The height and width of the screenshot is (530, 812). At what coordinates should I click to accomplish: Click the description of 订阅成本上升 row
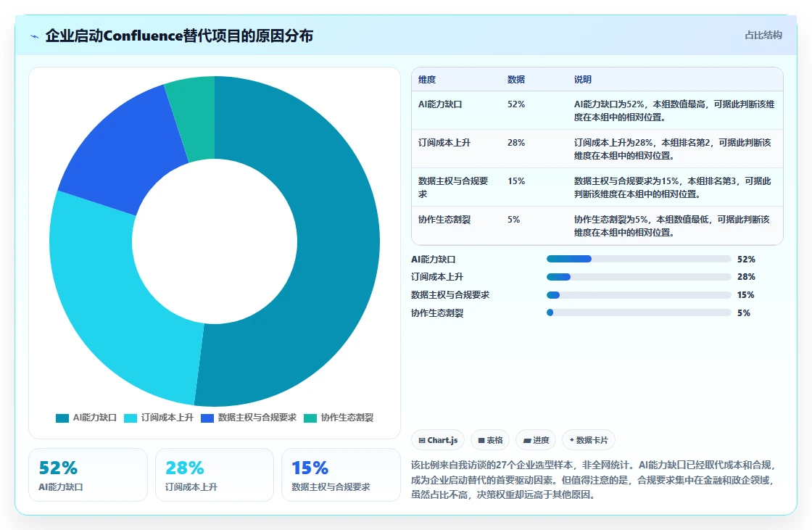(673, 149)
